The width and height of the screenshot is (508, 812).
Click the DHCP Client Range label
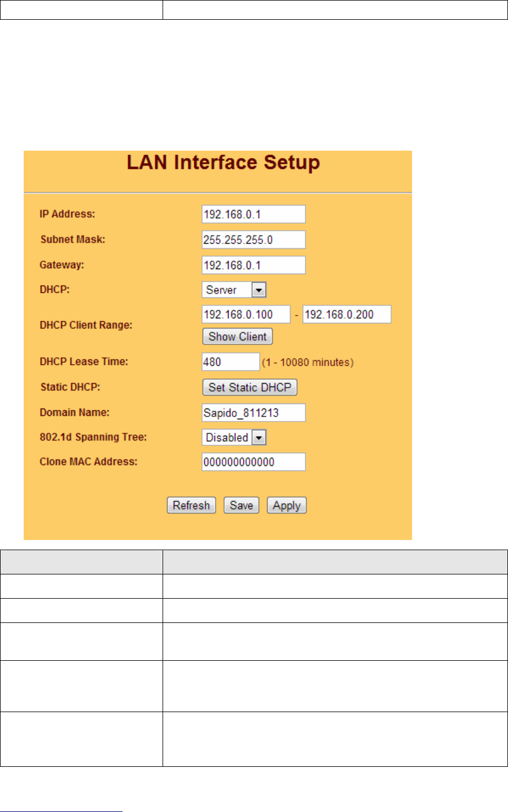pos(86,325)
